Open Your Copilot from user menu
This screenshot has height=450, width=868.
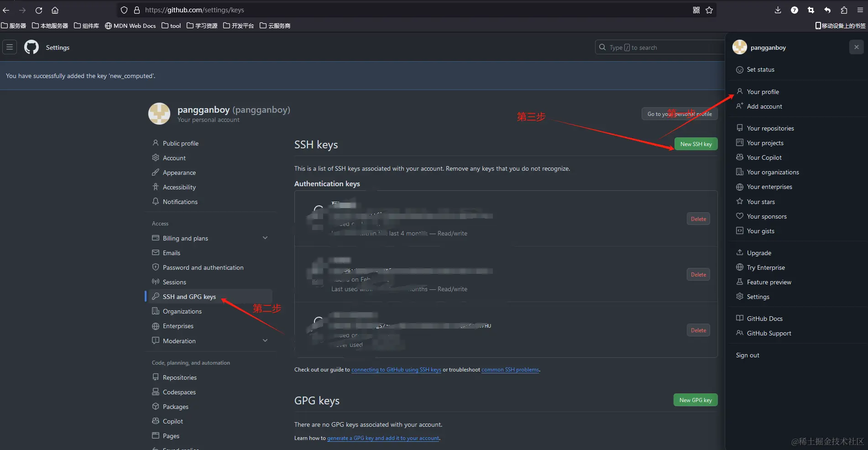[x=764, y=157]
